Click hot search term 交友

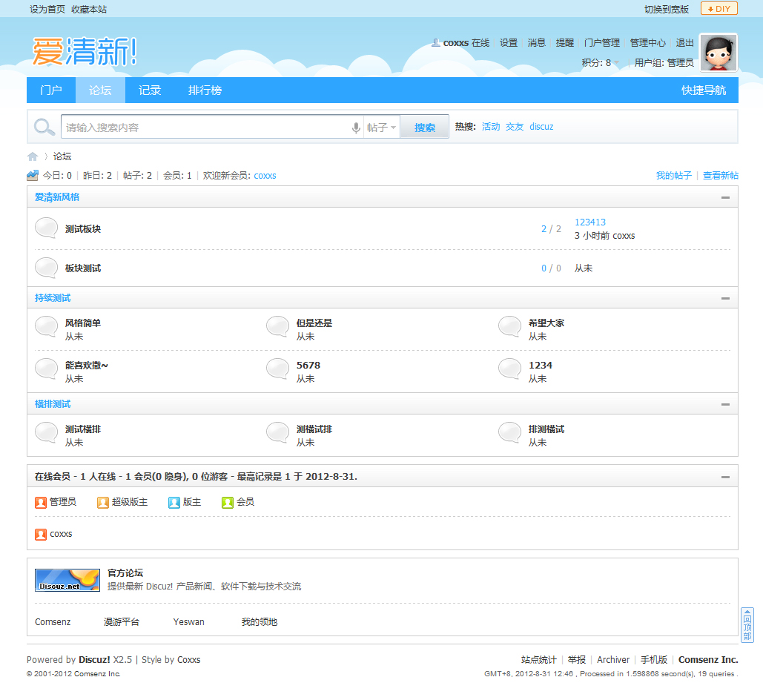[515, 127]
